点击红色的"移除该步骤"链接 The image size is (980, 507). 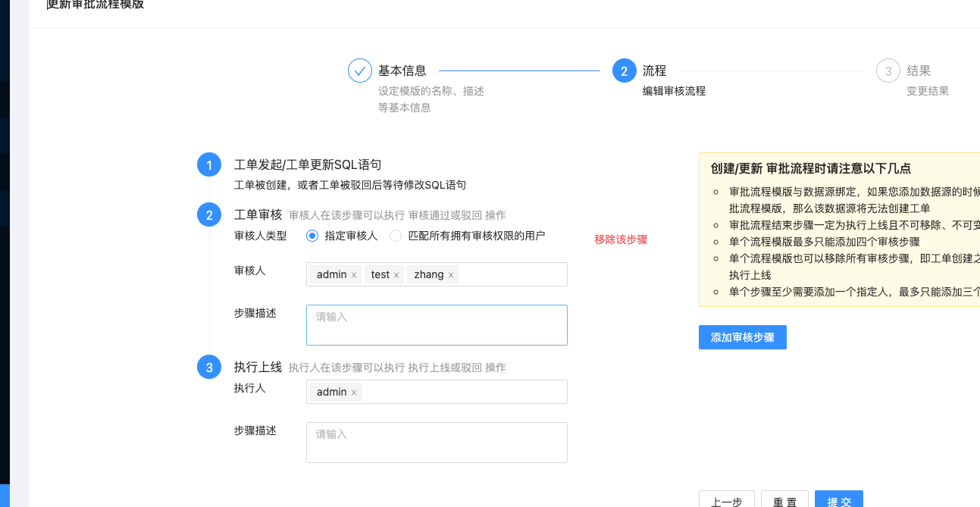click(x=621, y=239)
